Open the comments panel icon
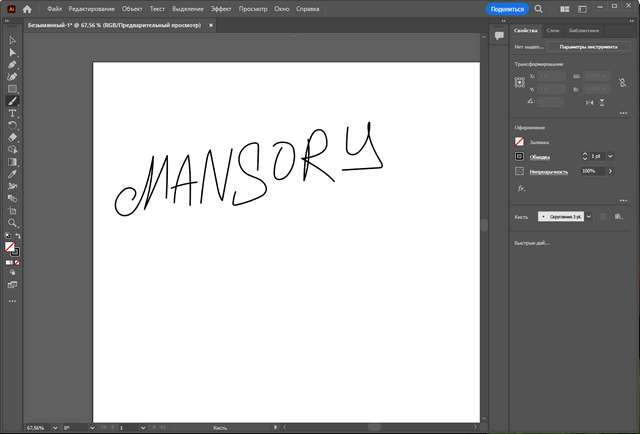 pos(498,35)
